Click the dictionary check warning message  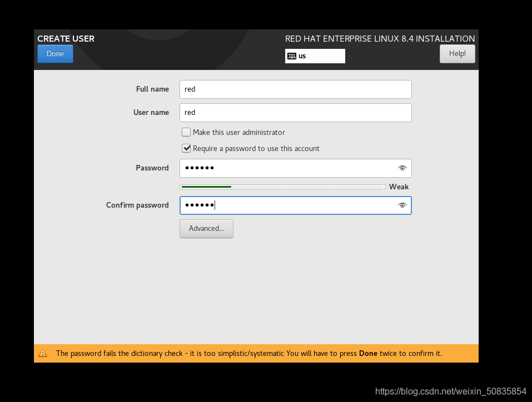(248, 354)
